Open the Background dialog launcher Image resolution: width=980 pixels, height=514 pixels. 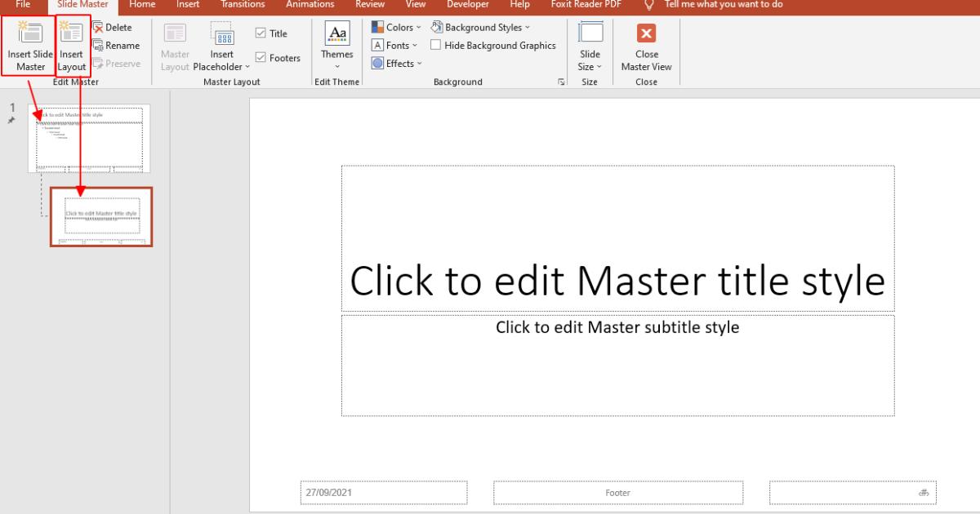562,82
